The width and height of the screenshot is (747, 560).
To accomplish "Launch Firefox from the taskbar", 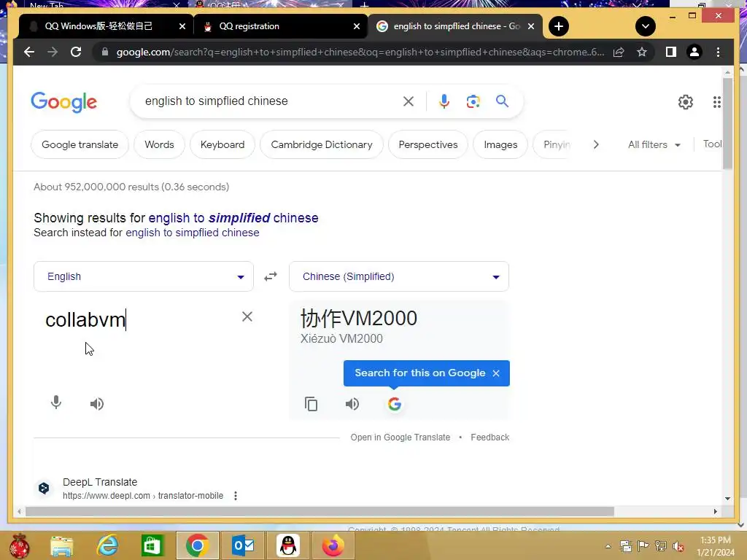I will pos(333,545).
